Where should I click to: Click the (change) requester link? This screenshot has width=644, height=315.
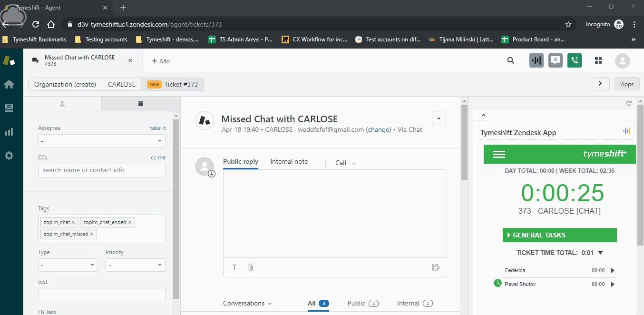pyautogui.click(x=379, y=129)
